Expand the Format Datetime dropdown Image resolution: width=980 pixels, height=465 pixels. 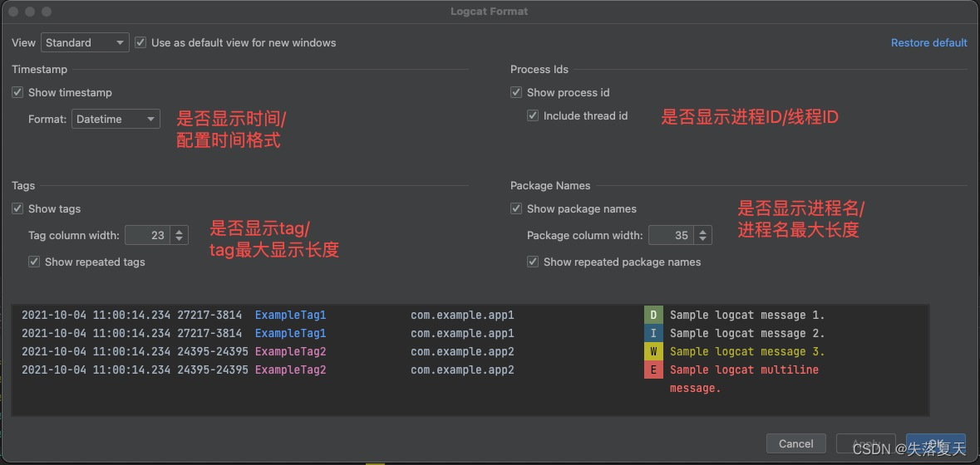click(116, 119)
